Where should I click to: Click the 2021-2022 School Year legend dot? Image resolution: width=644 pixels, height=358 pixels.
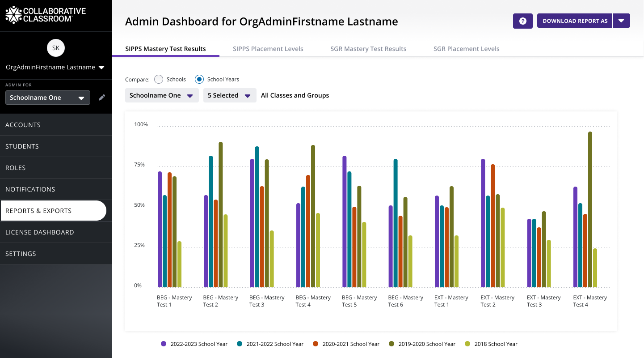point(240,344)
